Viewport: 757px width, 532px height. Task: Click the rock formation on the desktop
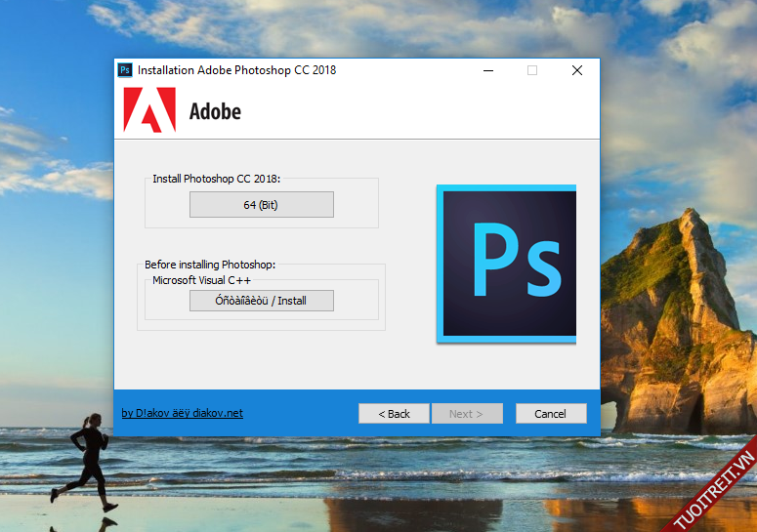pyautogui.click(x=674, y=312)
